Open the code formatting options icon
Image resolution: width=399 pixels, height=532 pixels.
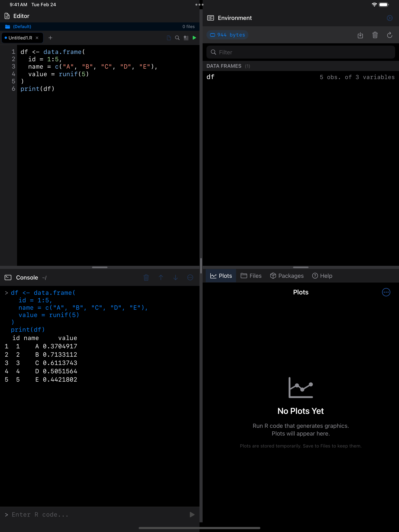(x=186, y=38)
